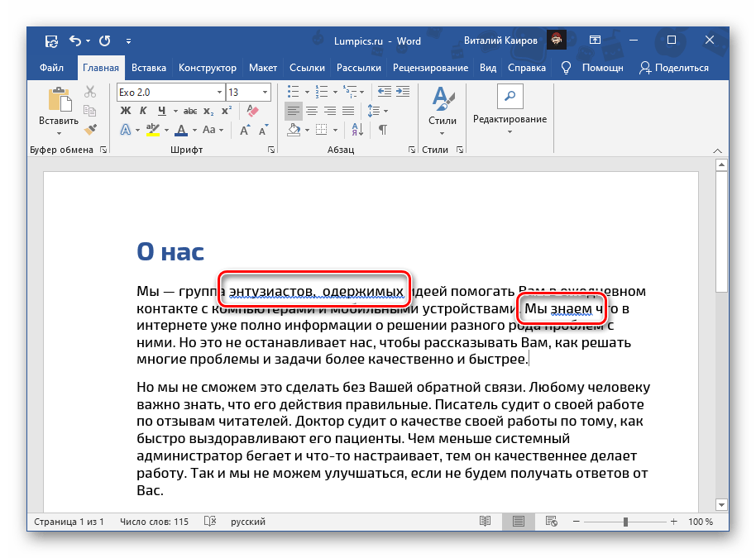Undo the last action
Image resolution: width=756 pixels, height=558 pixels.
75,41
